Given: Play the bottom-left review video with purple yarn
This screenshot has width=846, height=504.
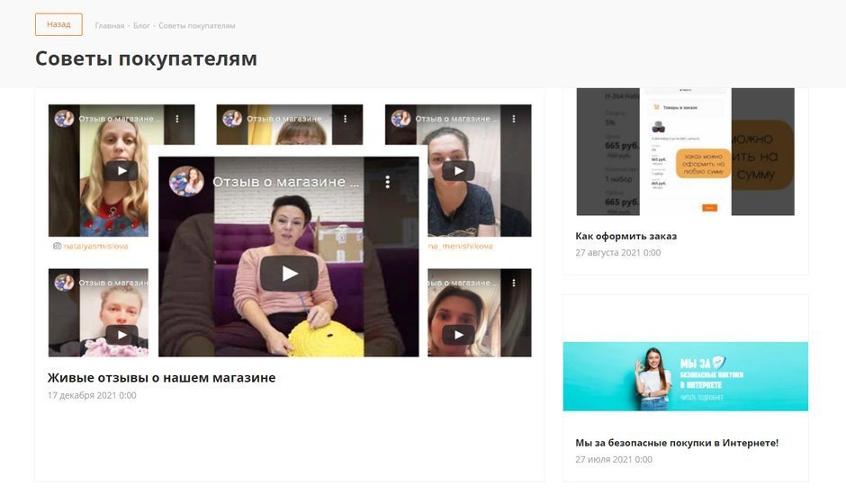Looking at the screenshot, I should 121,335.
